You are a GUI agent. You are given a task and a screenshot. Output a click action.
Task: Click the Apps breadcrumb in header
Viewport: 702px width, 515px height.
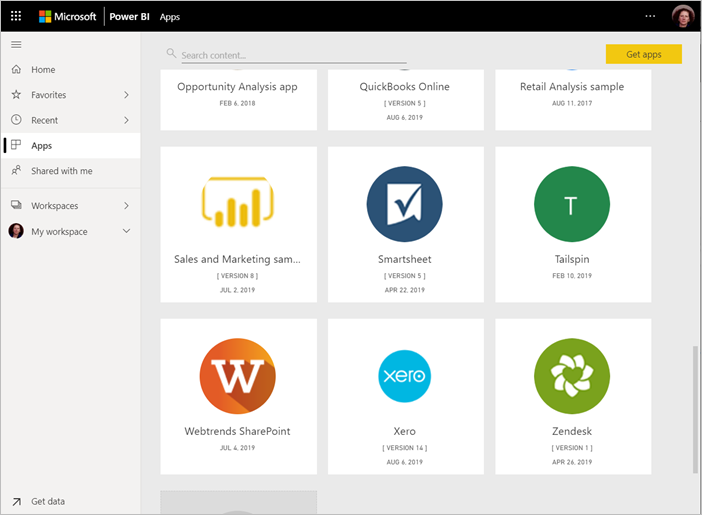(170, 17)
